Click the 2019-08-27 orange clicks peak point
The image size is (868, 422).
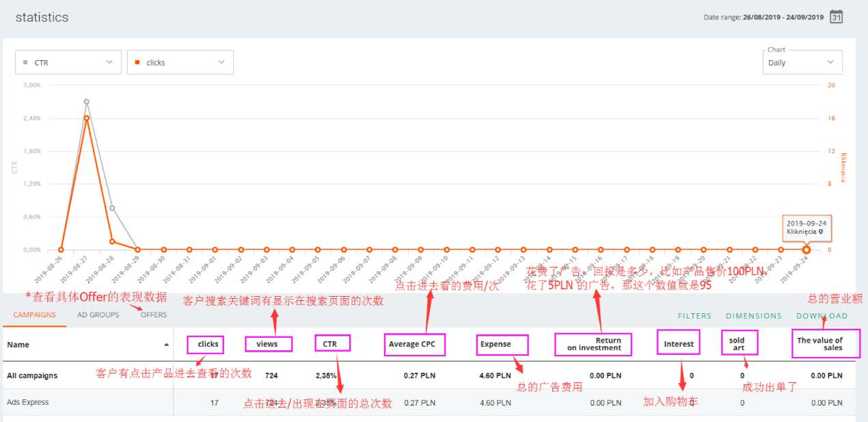87,118
